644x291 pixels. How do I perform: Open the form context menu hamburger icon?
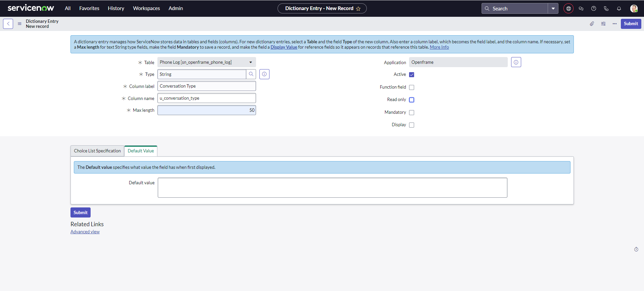click(19, 24)
